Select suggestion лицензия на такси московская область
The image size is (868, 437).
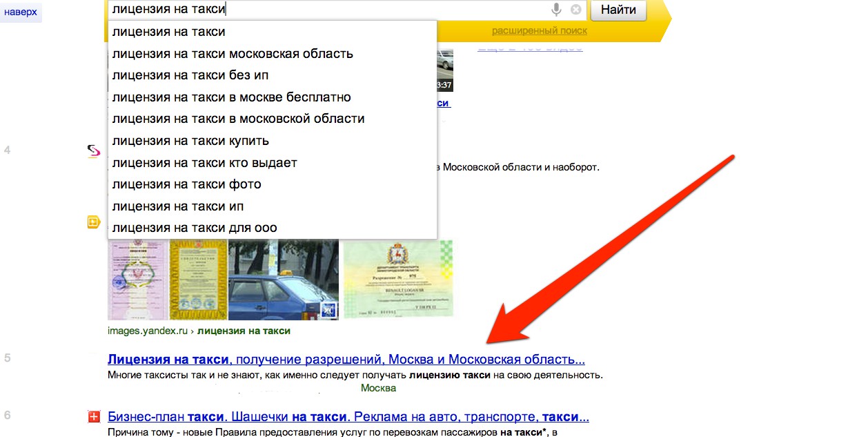coord(273,53)
